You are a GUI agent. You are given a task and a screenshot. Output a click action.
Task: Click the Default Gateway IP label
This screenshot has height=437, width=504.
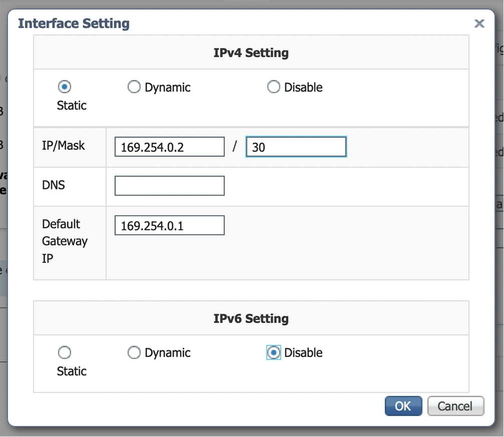[65, 241]
